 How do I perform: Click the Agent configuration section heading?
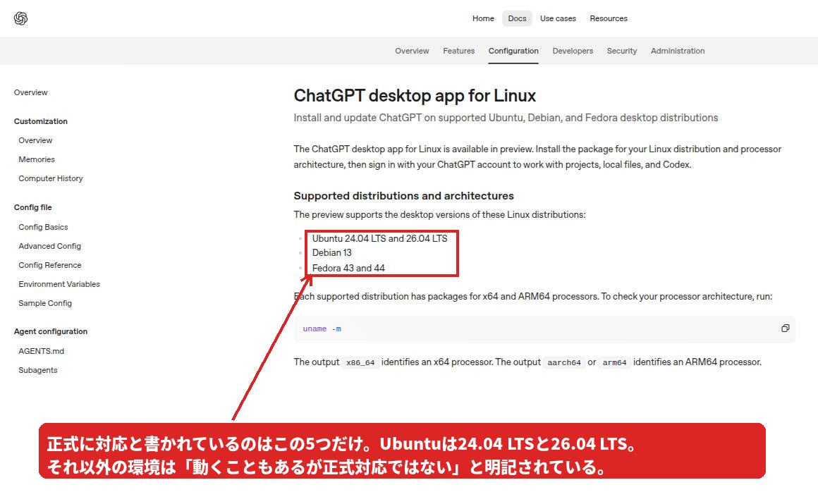[51, 331]
